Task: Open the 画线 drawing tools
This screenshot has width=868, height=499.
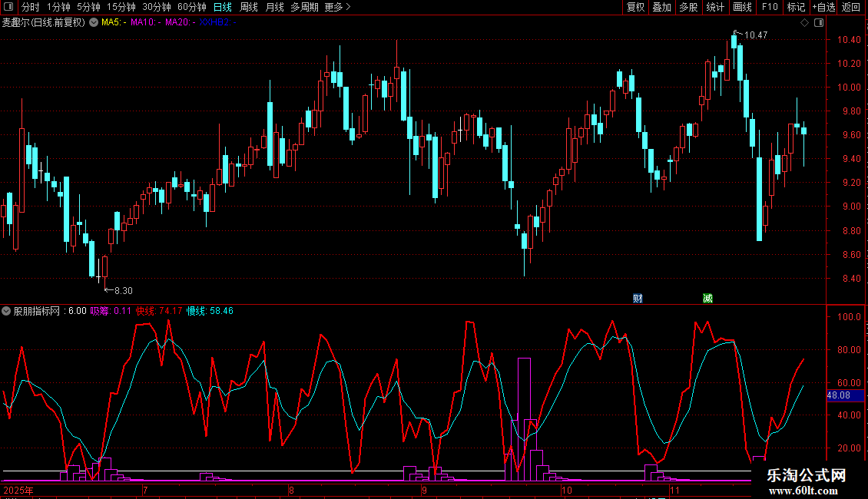Action: click(742, 7)
